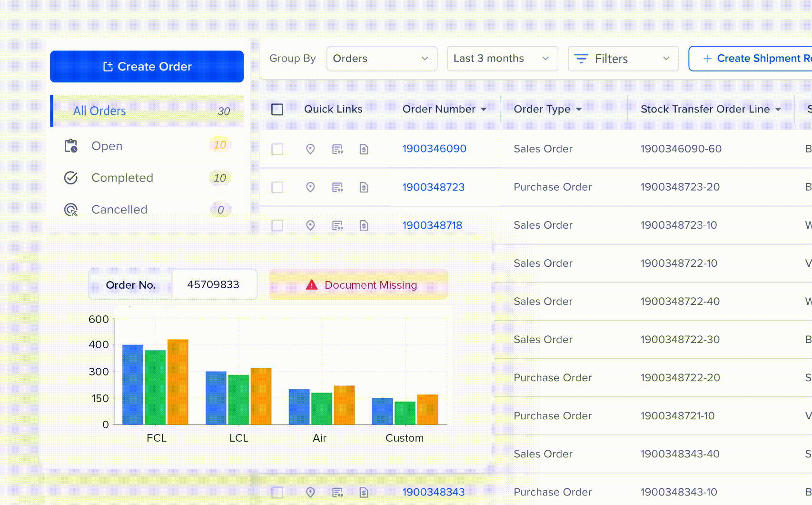Click the Cancelled orders icon

(x=71, y=210)
